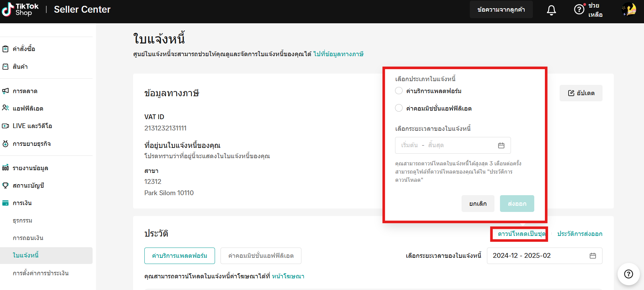Click the แอฟฟิลิเอต people icon
Image resolution: width=644 pixels, height=290 pixels.
5,108
